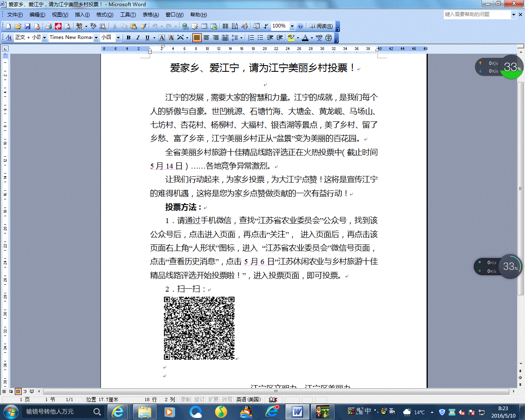The image size is (525, 420).
Task: Toggle 改写 overtype mode in status bar
Action: (227, 399)
